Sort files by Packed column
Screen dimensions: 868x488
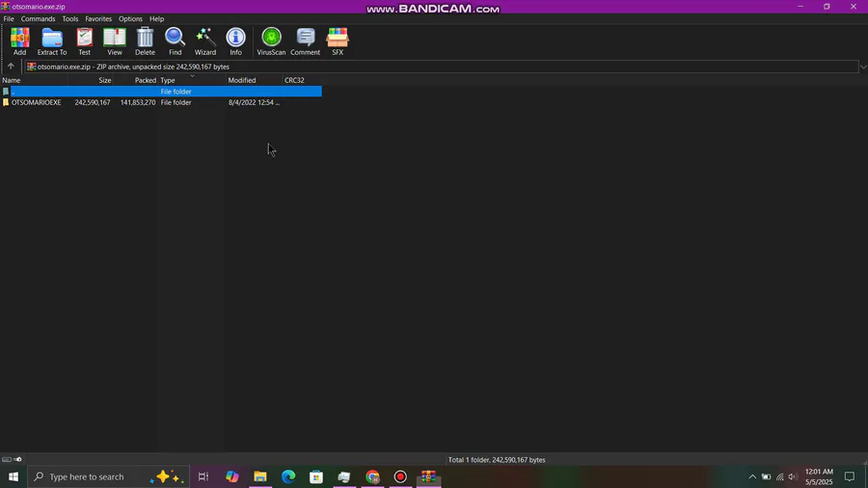click(136, 80)
